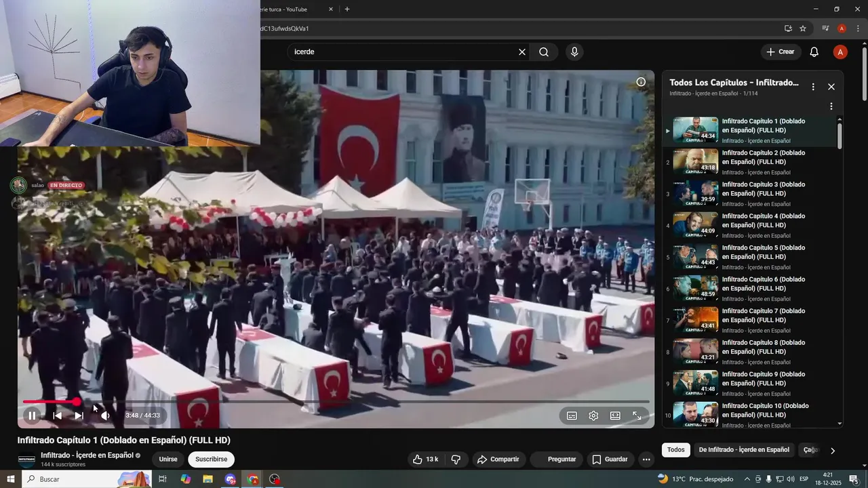
Task: Enter full screen mode
Action: point(637,415)
